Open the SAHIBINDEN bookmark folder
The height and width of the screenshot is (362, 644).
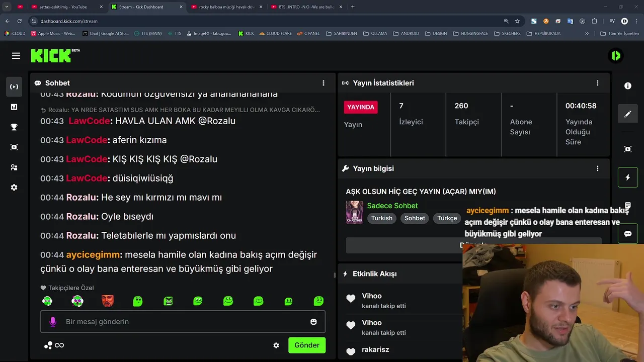point(341,34)
